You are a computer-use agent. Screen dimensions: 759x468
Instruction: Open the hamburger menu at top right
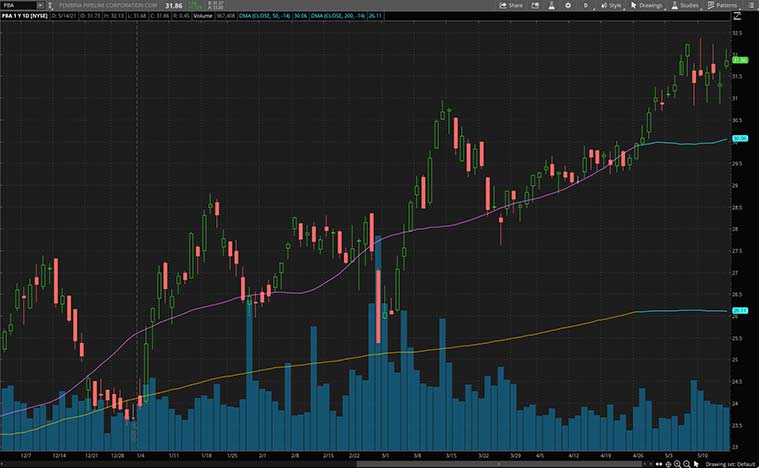tap(750, 5)
